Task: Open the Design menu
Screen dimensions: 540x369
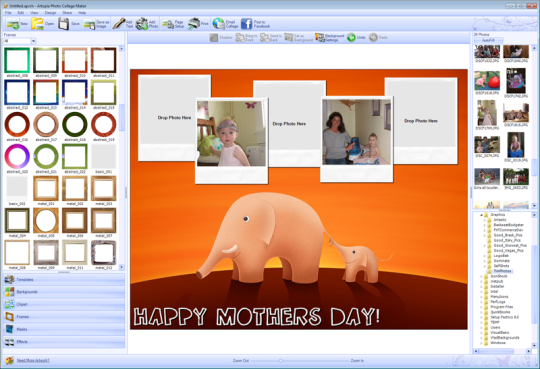Action: pyautogui.click(x=50, y=13)
